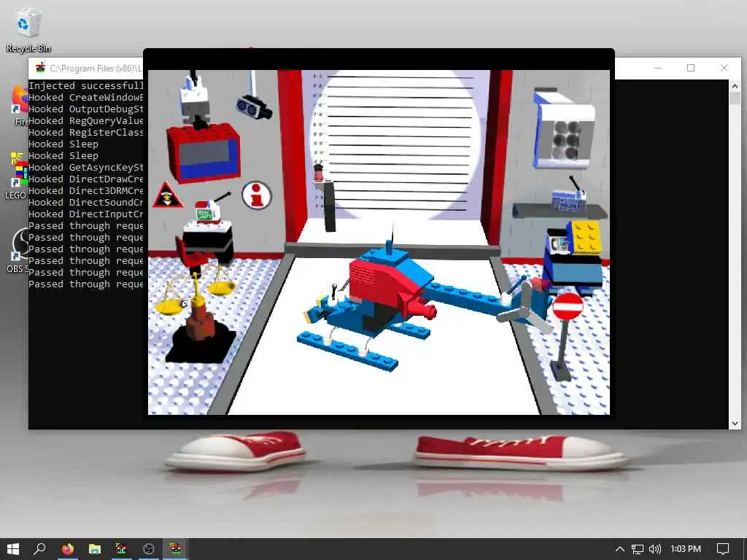Click the highlighted LEGO Island taskbar icon

point(175,549)
